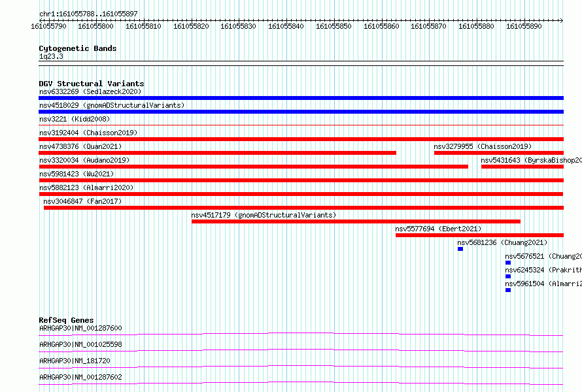Select the small blue marker under nsv6245324
582x392 pixels.
point(508,276)
